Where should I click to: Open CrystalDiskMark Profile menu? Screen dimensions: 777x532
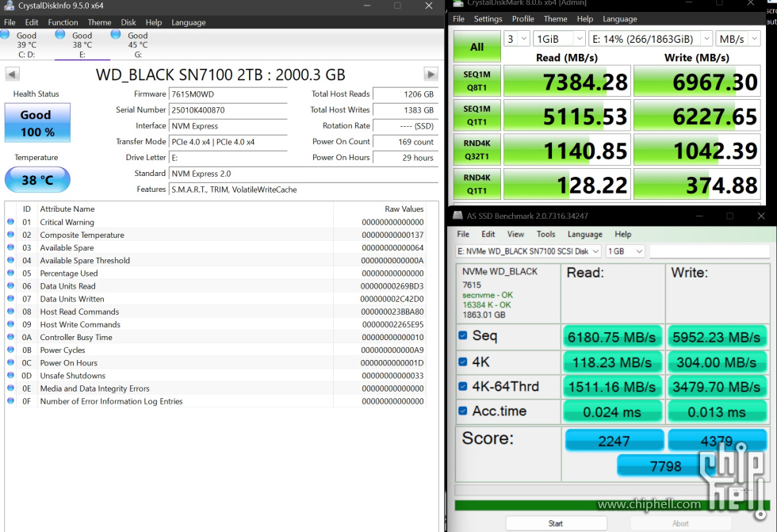point(522,19)
